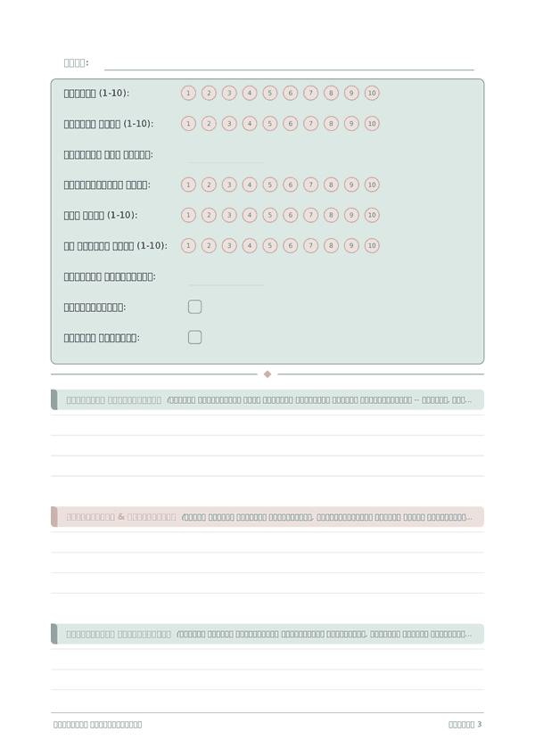Tick the upper checkbox in the green panel
Viewport: 535px width, 756px height.
pyautogui.click(x=195, y=307)
